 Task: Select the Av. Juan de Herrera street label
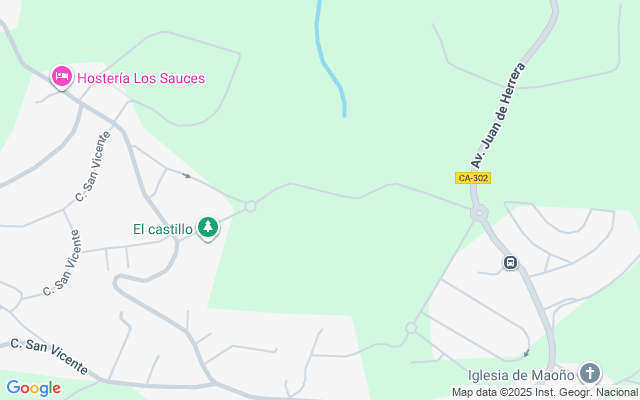pos(498,116)
